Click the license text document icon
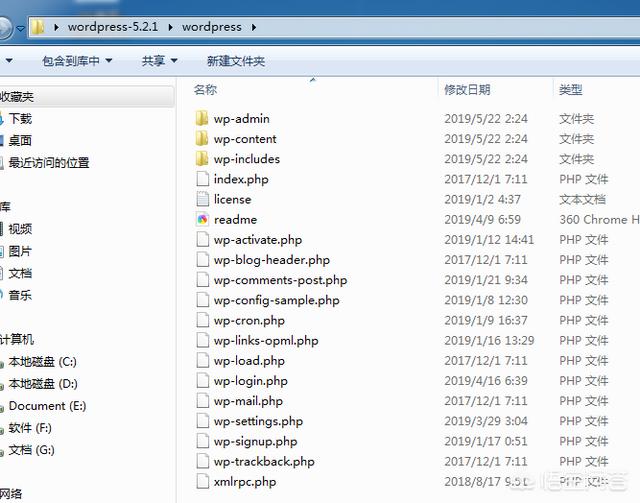The image size is (640, 503). (x=202, y=200)
